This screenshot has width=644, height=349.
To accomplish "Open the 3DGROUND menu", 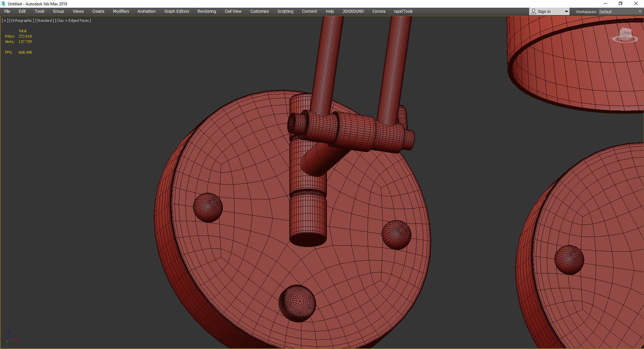I will (x=353, y=11).
